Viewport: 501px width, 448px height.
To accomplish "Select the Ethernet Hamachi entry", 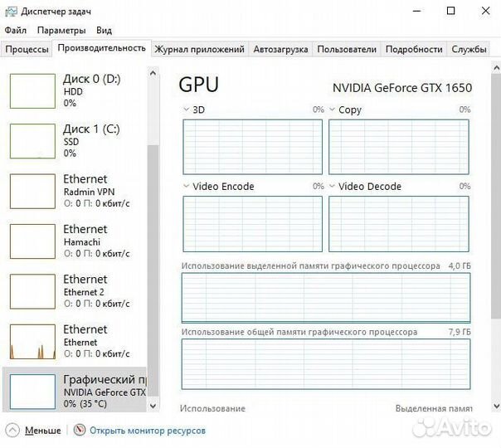I will (74, 241).
